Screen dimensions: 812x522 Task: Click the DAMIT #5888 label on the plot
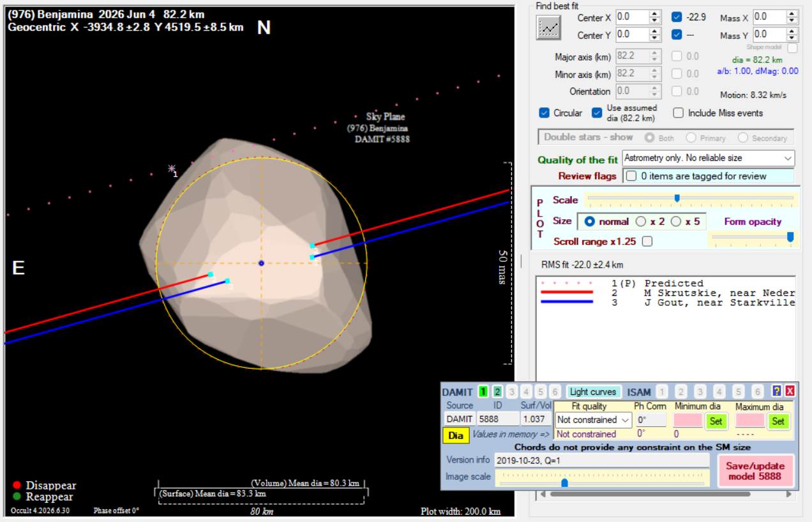point(382,139)
